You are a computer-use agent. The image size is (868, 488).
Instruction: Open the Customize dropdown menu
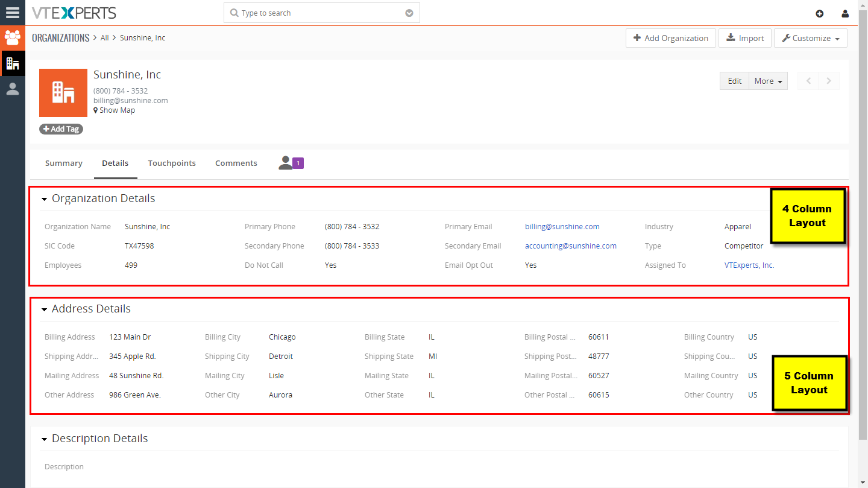point(811,38)
